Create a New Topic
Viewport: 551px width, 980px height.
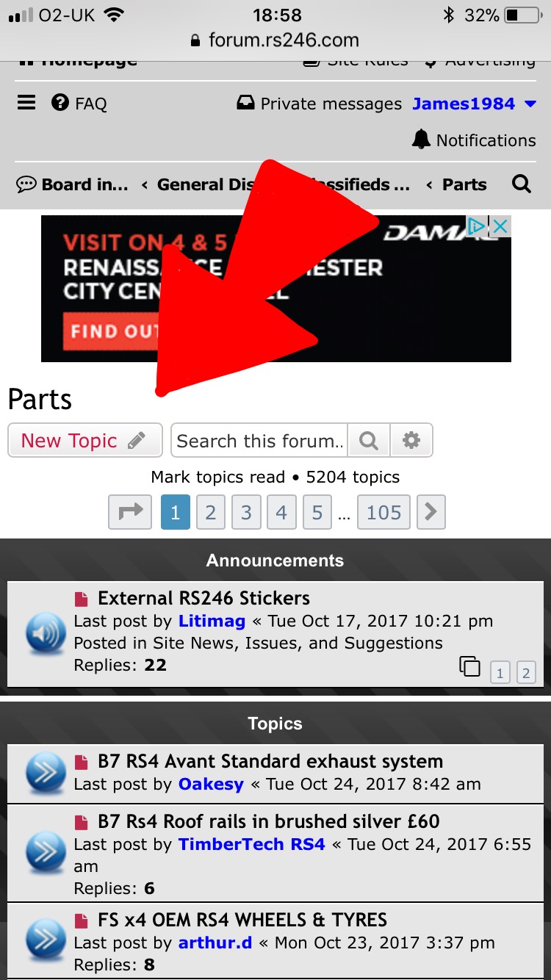pyautogui.click(x=84, y=441)
